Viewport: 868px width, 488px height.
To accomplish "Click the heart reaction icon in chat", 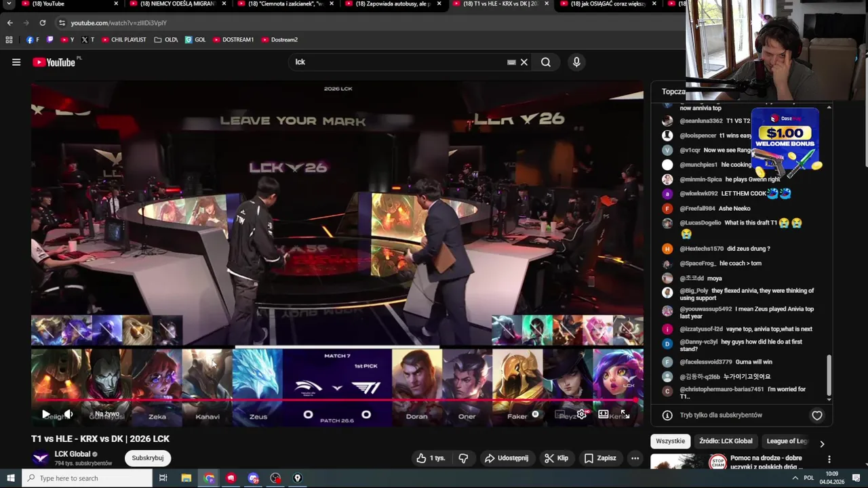I will 817,415.
